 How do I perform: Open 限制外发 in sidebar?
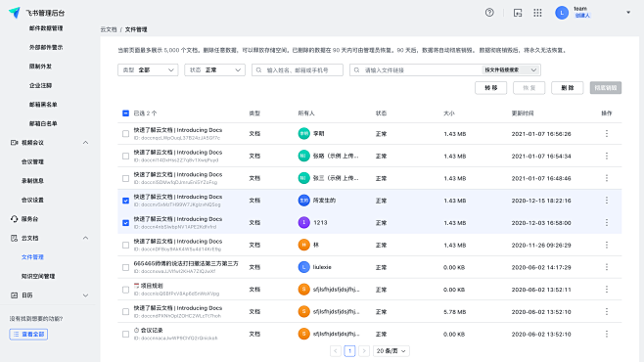pos(40,67)
